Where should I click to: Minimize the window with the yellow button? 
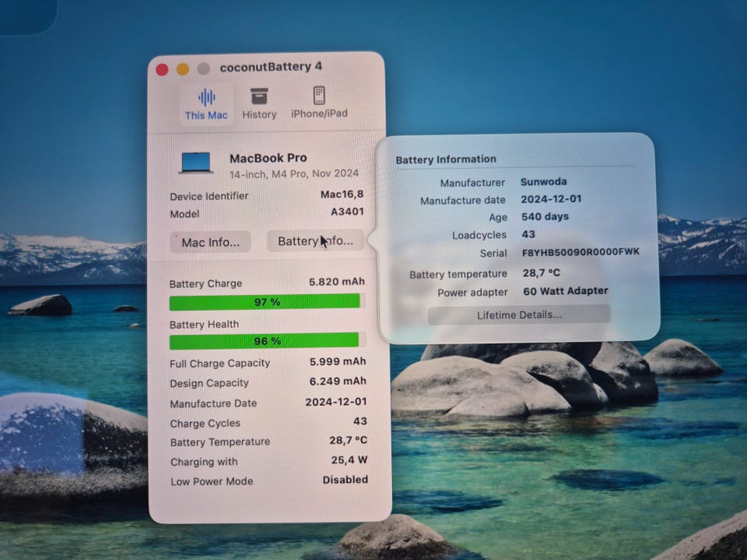(183, 69)
